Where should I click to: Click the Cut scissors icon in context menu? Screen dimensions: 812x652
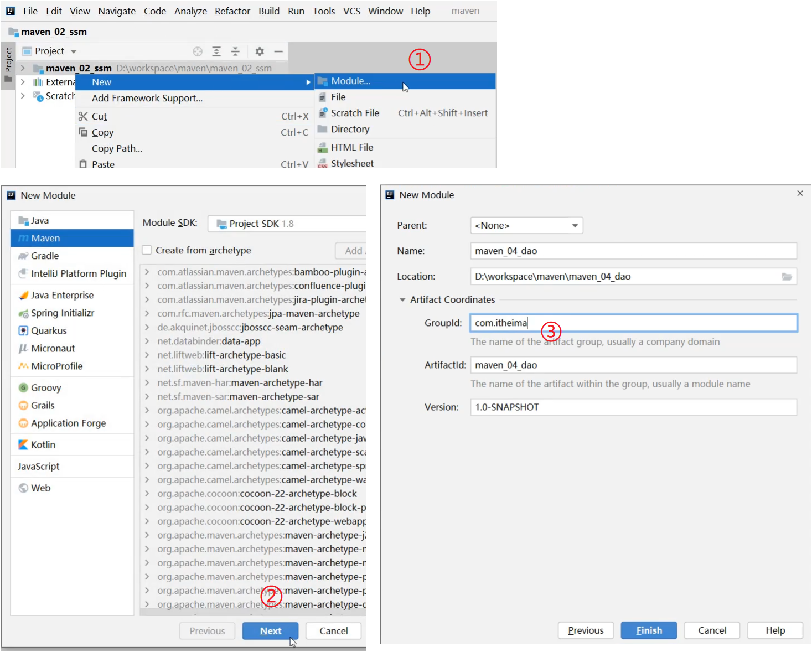coord(83,116)
